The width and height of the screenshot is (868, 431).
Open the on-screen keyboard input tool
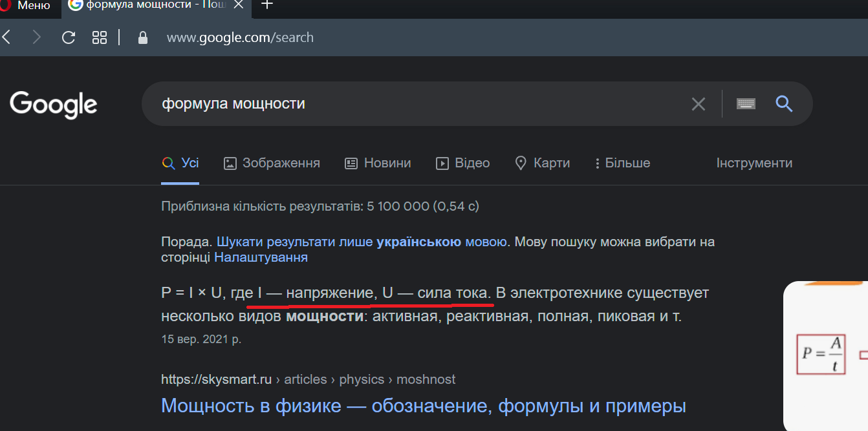pyautogui.click(x=746, y=103)
